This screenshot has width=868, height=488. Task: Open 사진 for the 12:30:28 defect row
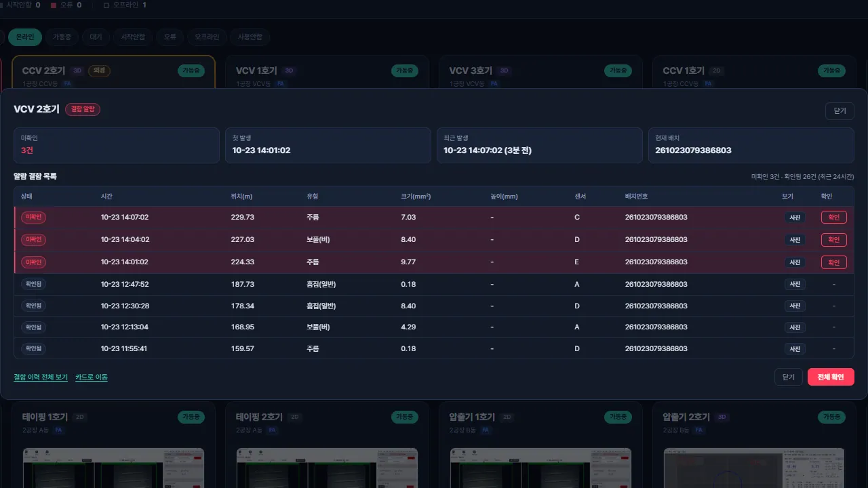[795, 306]
